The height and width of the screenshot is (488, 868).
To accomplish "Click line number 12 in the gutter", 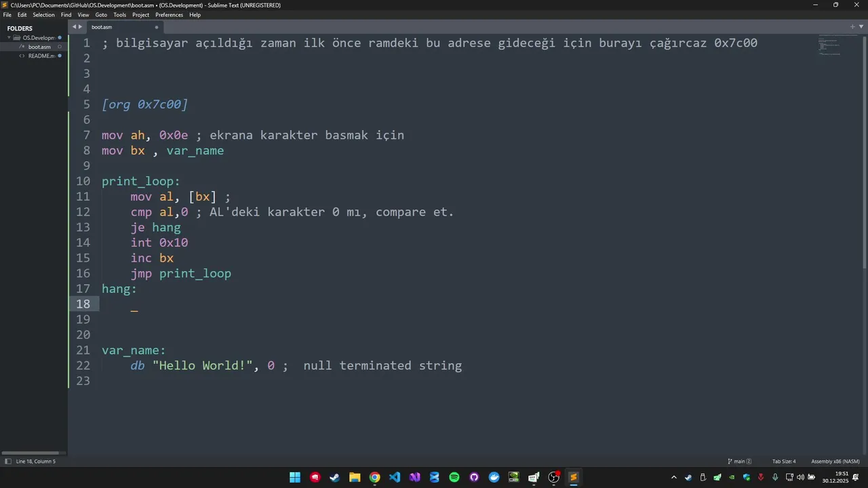I will 83,212.
